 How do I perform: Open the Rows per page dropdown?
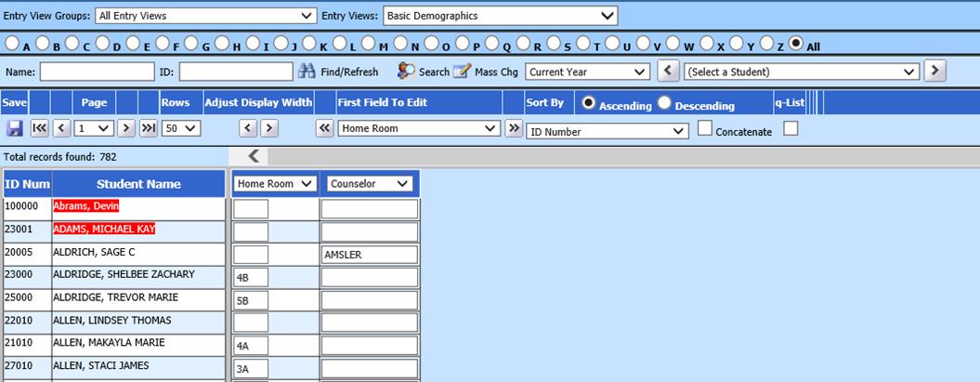180,129
